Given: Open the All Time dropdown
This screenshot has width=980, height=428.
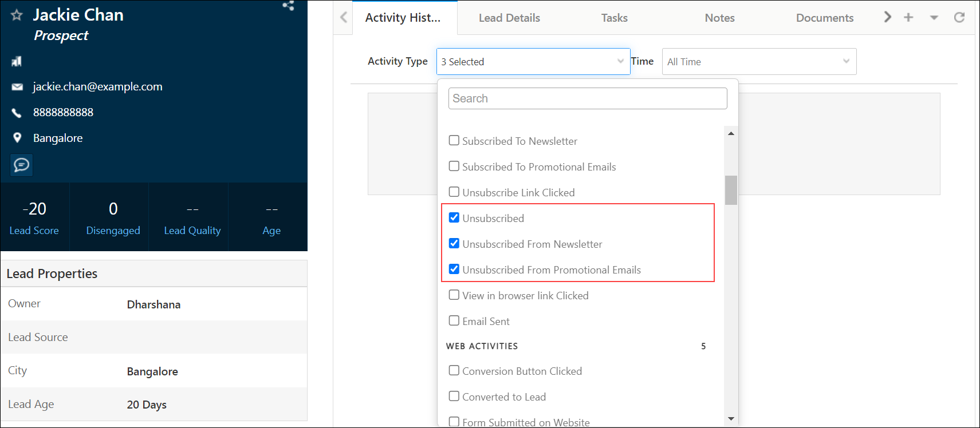Looking at the screenshot, I should tap(758, 62).
